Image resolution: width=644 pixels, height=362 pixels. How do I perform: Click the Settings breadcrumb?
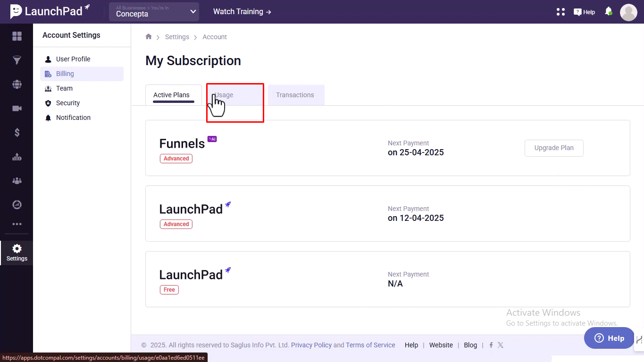(177, 37)
